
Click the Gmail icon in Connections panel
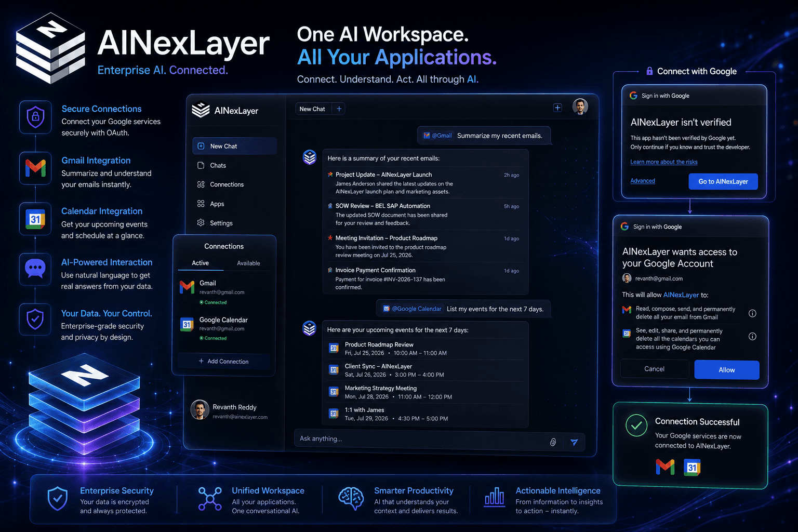187,287
